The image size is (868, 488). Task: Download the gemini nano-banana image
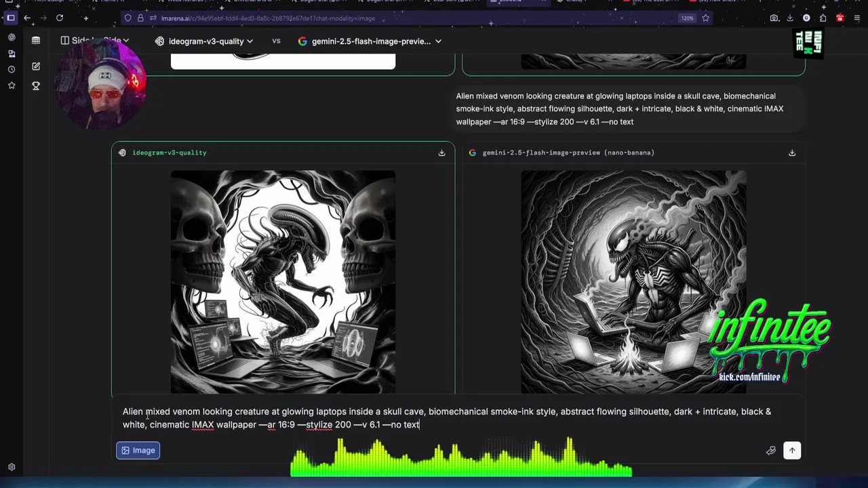point(791,152)
